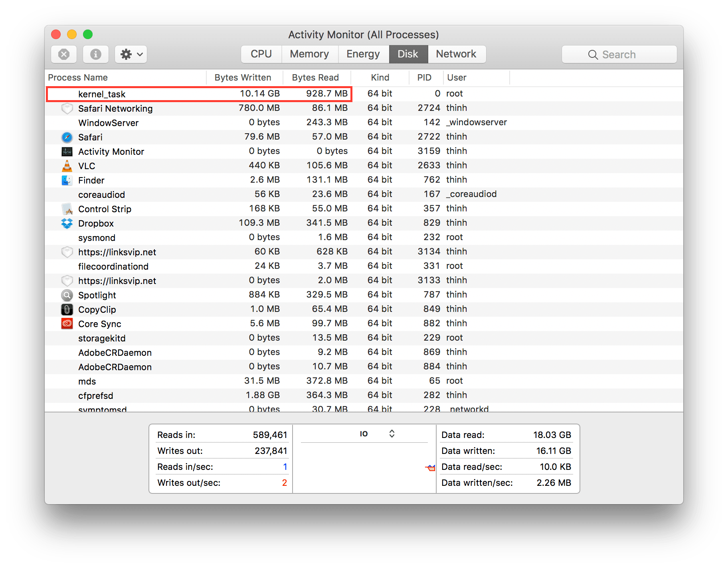The height and width of the screenshot is (568, 728).
Task: Click the Writes out value 237,841
Action: [271, 451]
